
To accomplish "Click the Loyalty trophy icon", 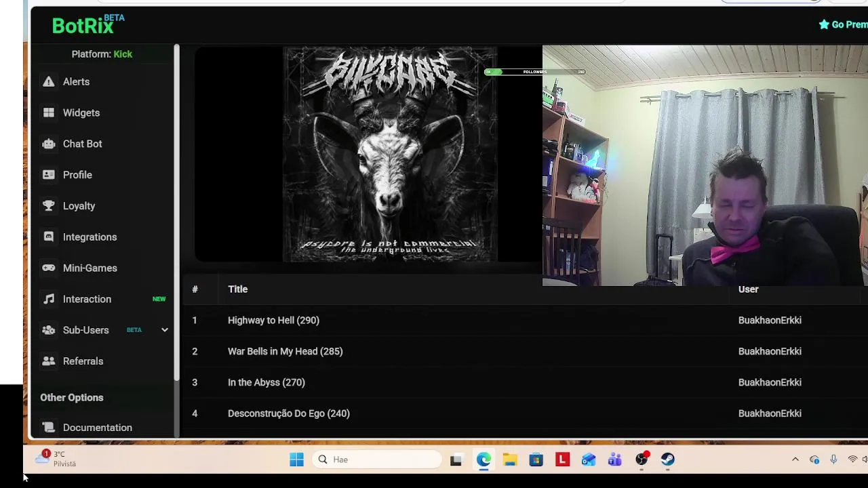I will click(48, 206).
